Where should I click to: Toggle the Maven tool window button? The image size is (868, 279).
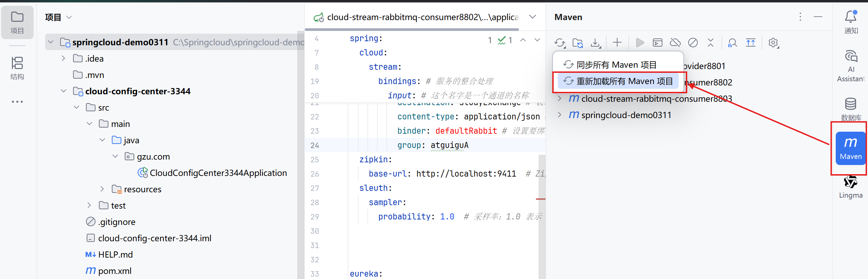pyautogui.click(x=851, y=148)
